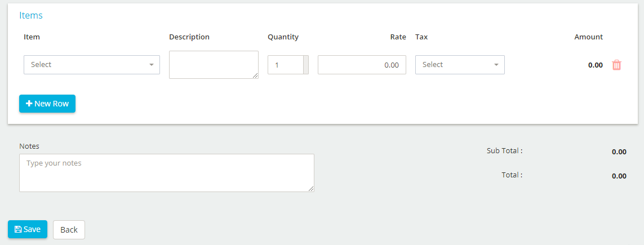This screenshot has width=644, height=245.
Task: Click the Sub Total label
Action: pyautogui.click(x=504, y=150)
